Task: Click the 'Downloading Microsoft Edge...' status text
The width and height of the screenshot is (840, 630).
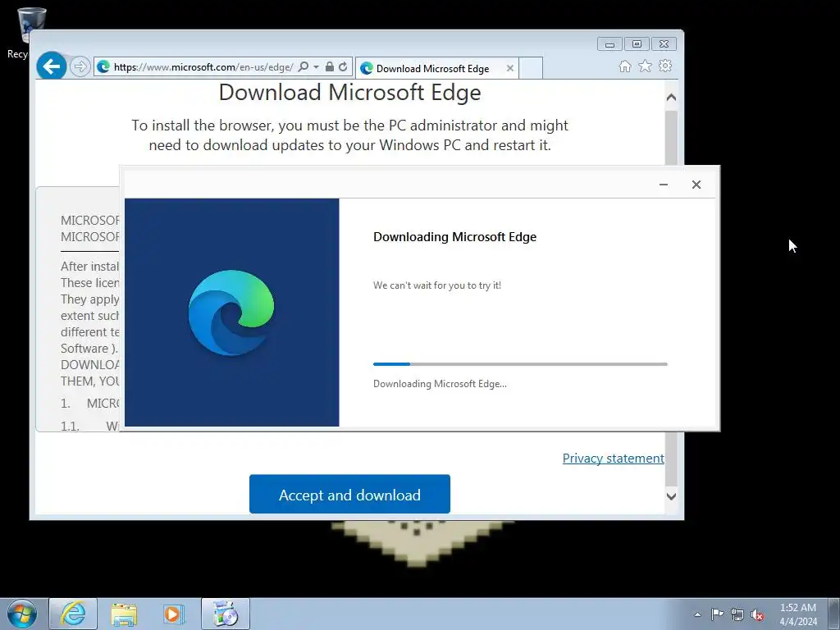Action: point(440,384)
